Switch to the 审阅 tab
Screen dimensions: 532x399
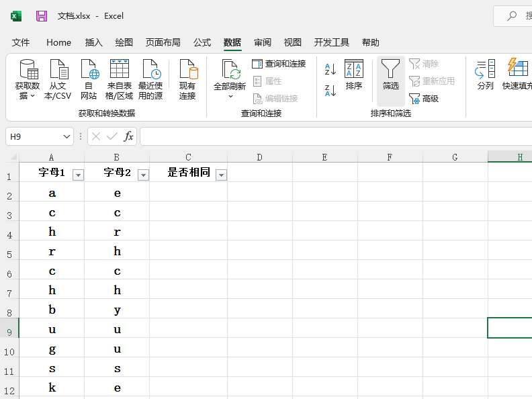pos(263,42)
